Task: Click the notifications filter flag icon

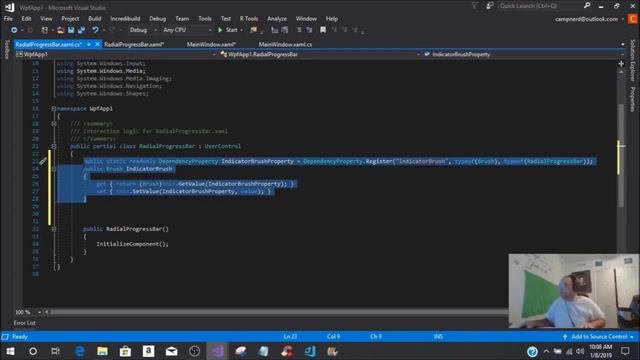Action: 475,6
